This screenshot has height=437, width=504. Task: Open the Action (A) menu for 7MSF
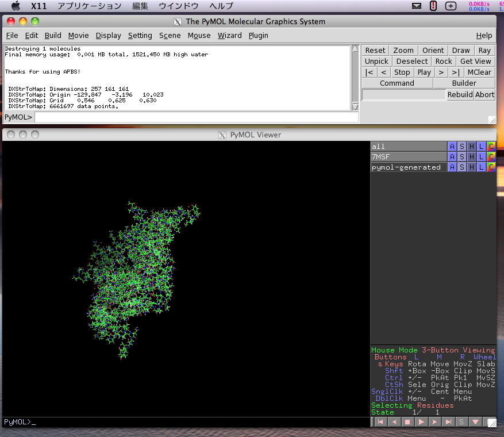pos(452,156)
